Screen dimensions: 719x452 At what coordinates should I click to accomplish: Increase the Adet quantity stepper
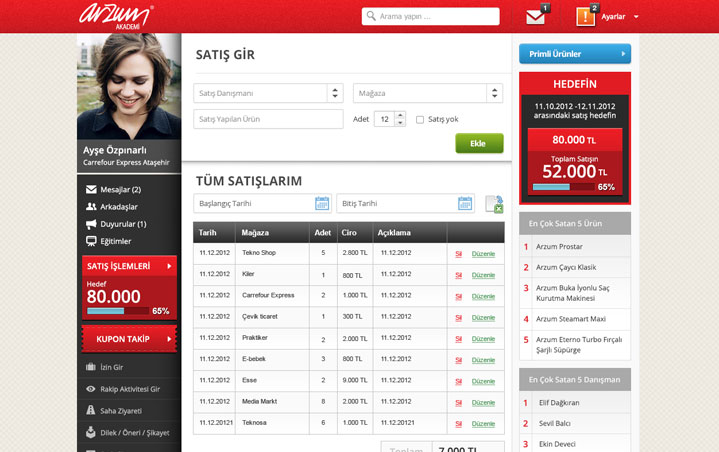click(x=400, y=115)
